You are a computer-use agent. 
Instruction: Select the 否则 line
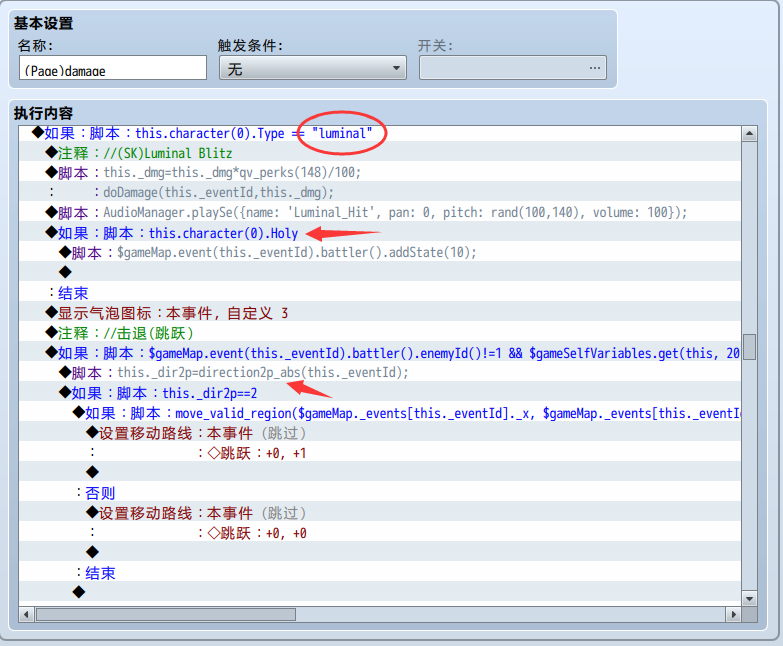click(380, 493)
